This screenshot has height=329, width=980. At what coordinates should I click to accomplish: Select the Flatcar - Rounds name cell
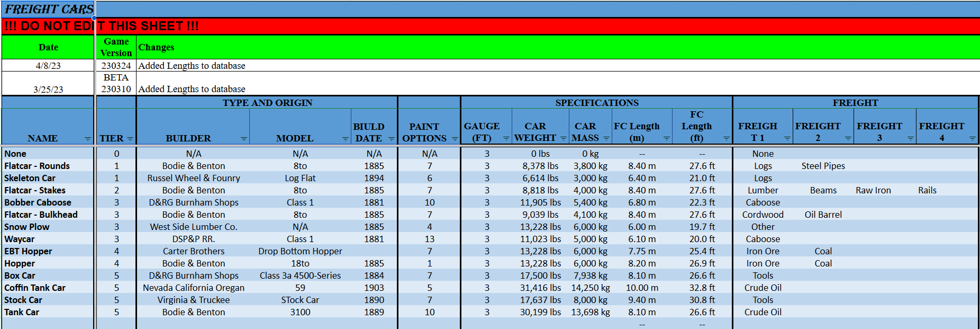click(x=48, y=166)
